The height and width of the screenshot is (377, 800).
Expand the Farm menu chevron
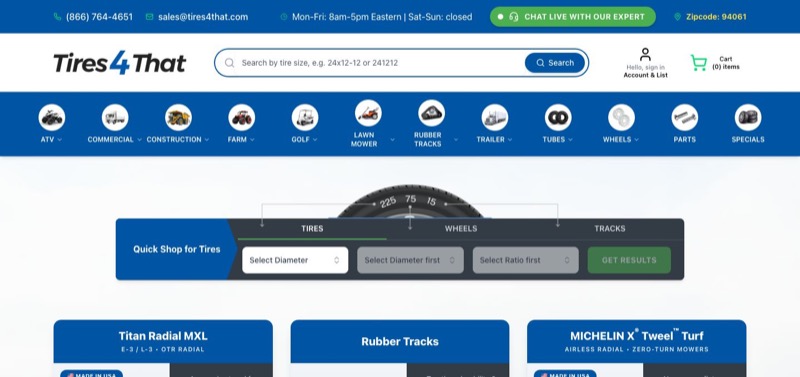click(x=252, y=140)
